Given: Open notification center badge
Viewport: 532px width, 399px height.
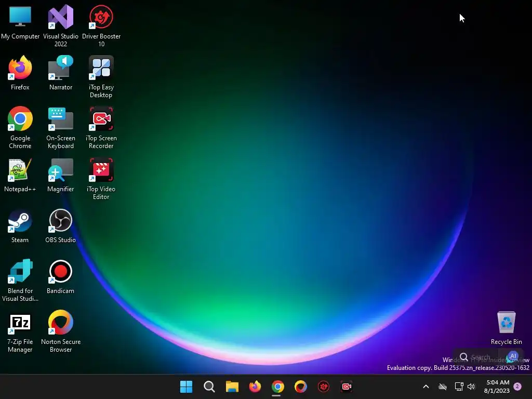Looking at the screenshot, I should pyautogui.click(x=517, y=387).
